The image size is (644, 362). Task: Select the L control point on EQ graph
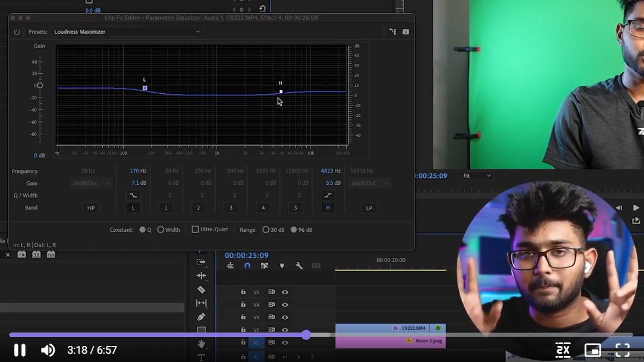click(145, 88)
